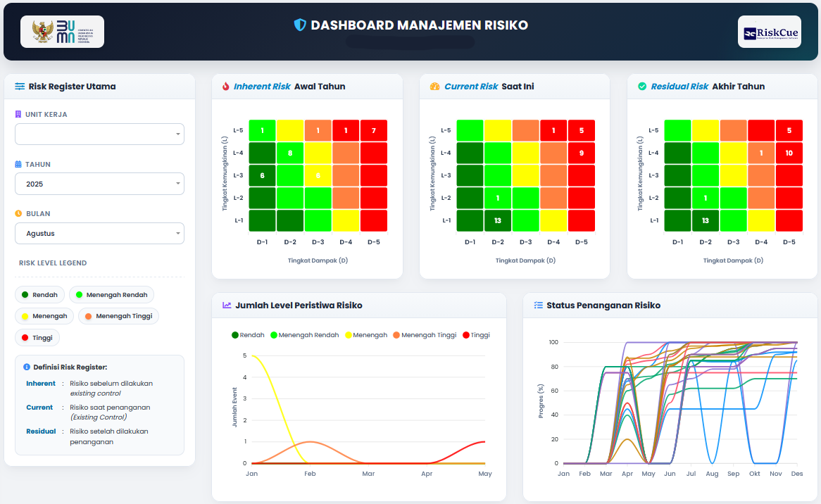Click the checkmark icon of Residual Risk
This screenshot has height=504, width=821.
[x=642, y=87]
